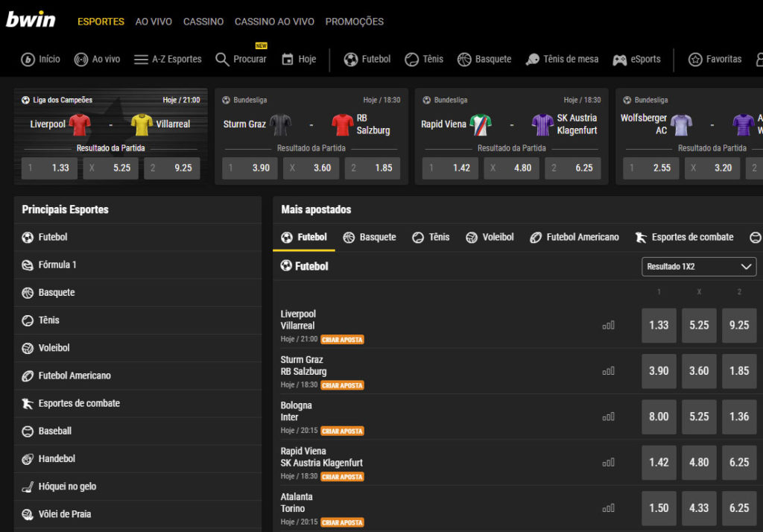The height and width of the screenshot is (532, 763).
Task: Switch to Tênis tab in Mais apostados
Action: tap(431, 237)
